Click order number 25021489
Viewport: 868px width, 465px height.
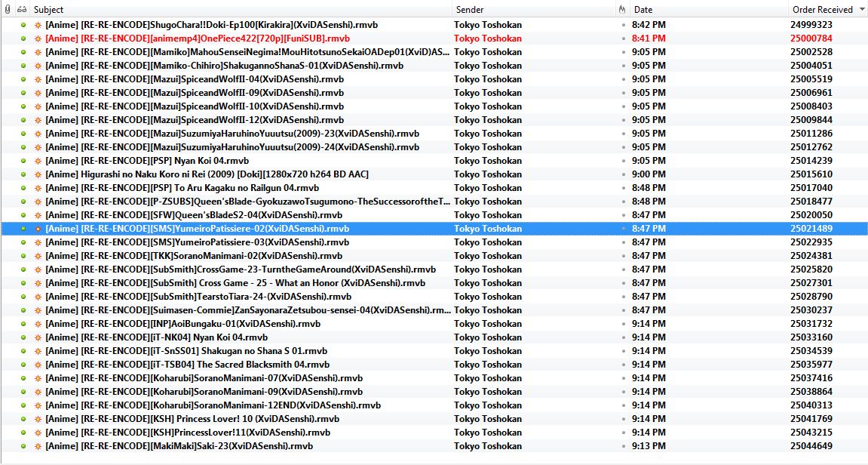coord(811,229)
